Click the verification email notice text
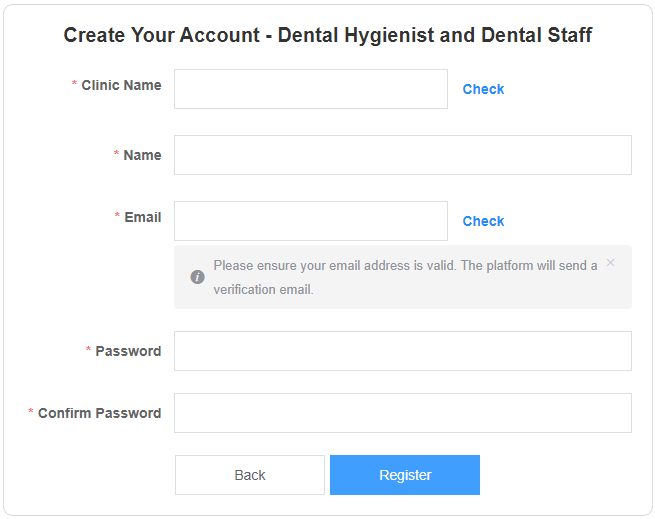 tap(405, 277)
